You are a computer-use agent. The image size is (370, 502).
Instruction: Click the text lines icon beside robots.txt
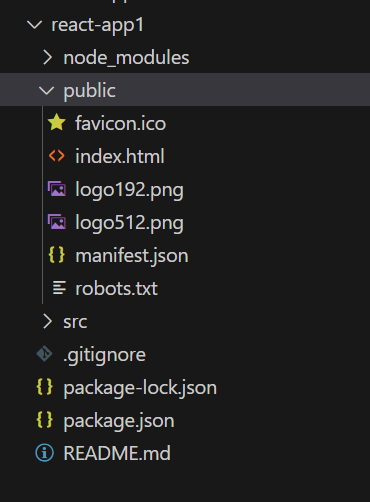click(x=59, y=288)
